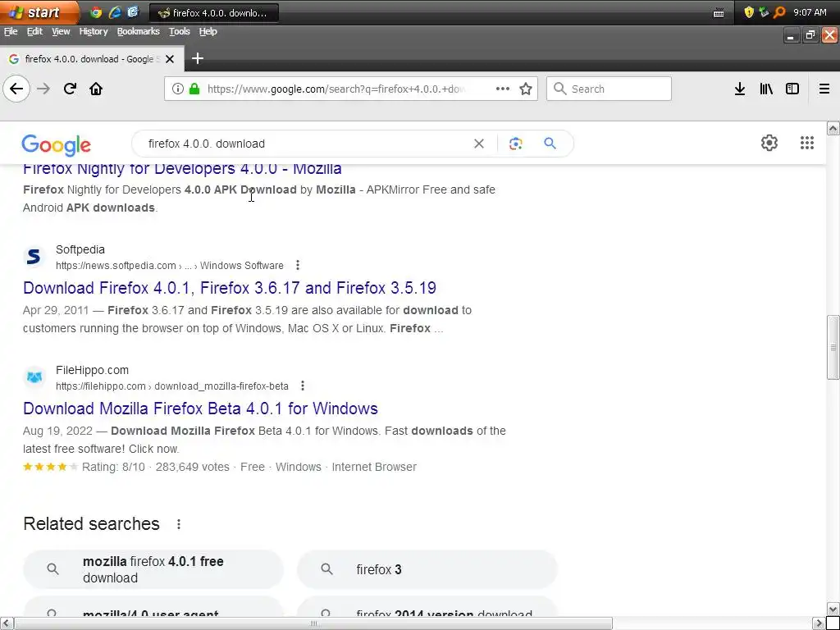Click the forward navigation arrow
Image resolution: width=840 pixels, height=630 pixels.
(x=43, y=89)
